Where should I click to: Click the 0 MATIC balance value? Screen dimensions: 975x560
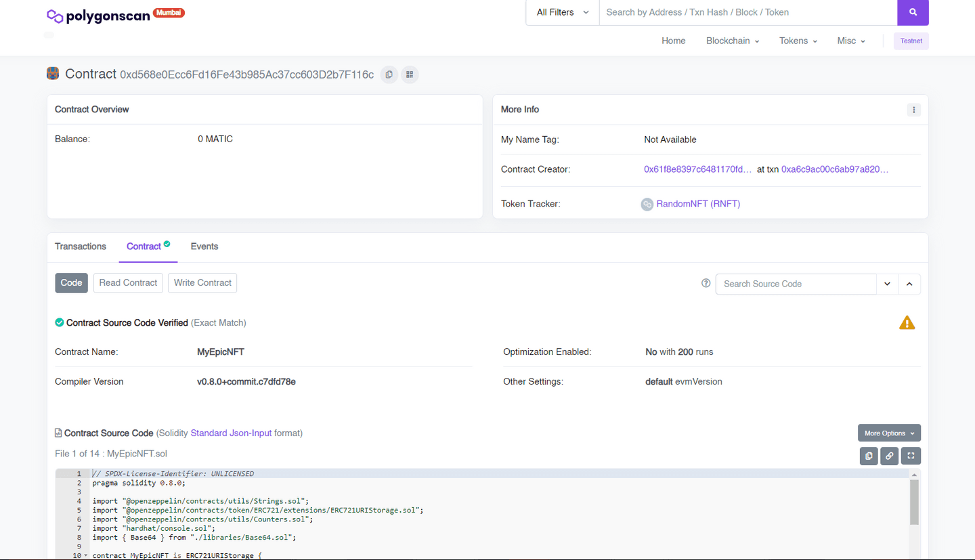[215, 139]
